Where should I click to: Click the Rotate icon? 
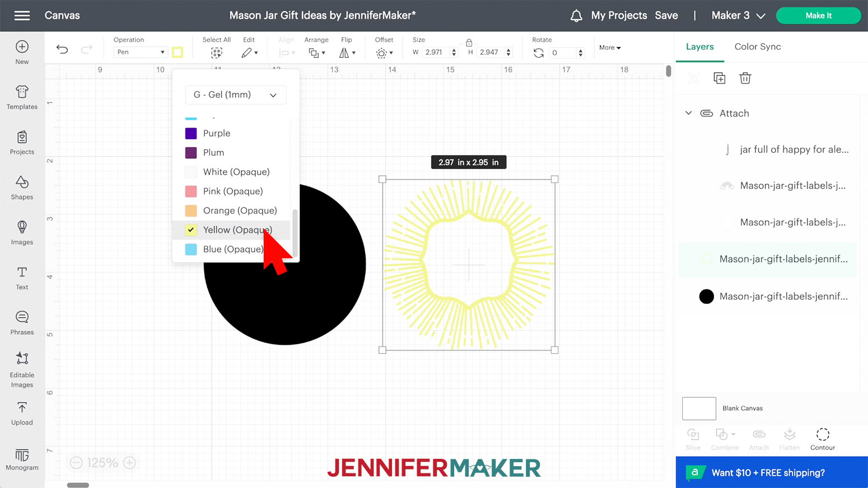pyautogui.click(x=539, y=53)
